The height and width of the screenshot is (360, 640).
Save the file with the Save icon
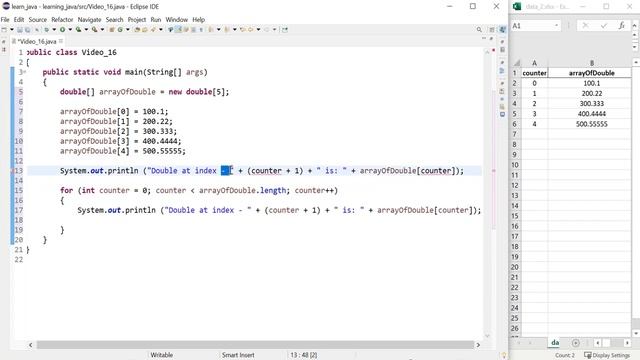click(19, 30)
